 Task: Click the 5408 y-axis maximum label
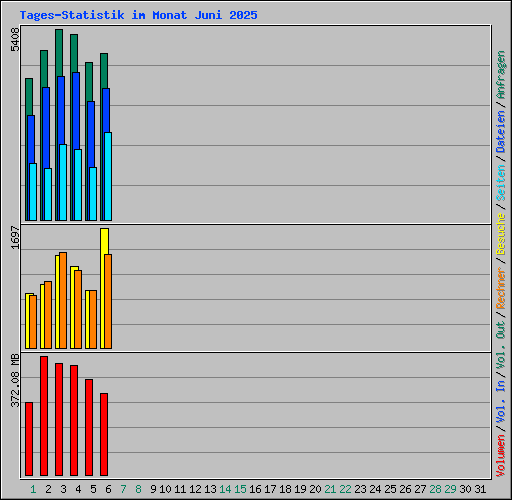click(15, 40)
